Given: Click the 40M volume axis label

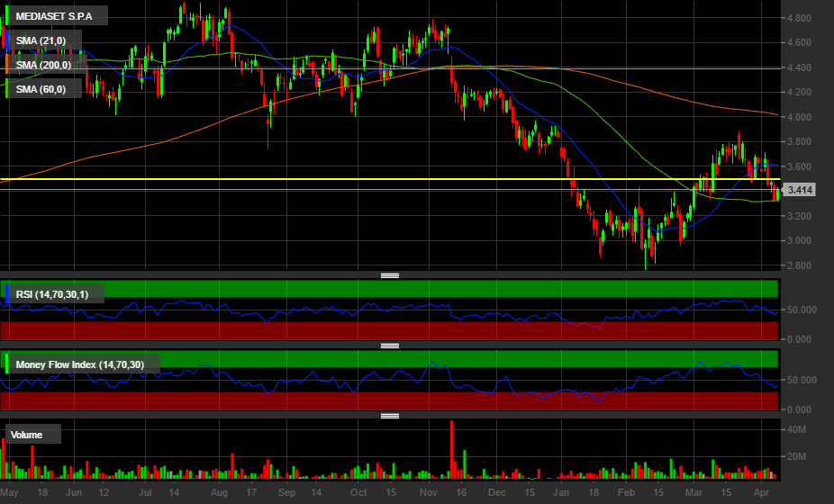Looking at the screenshot, I should (x=796, y=429).
